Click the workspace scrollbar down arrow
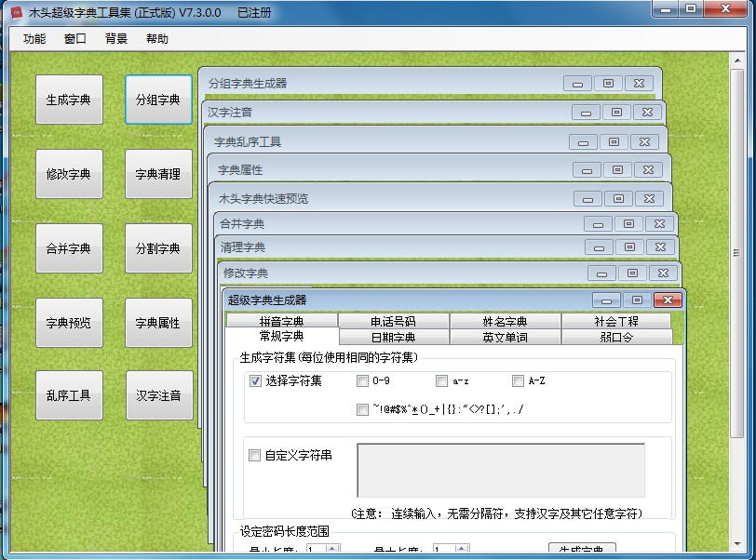Screen dimensions: 756x560 [x=736, y=544]
